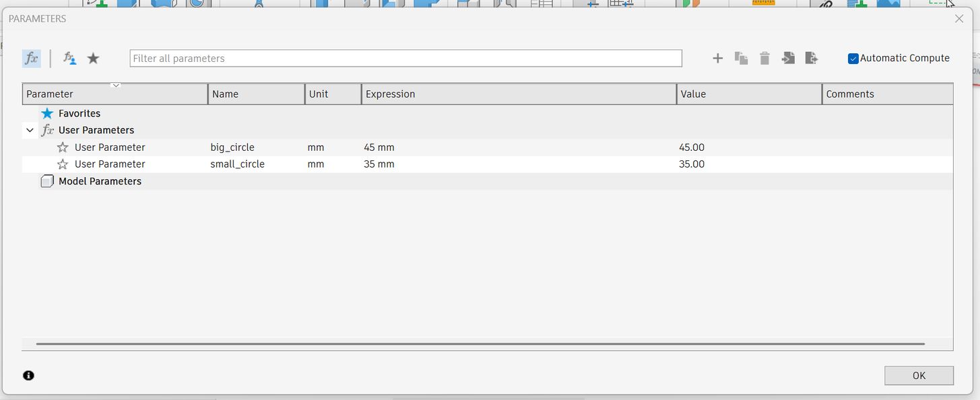Screen dimensions: 980x400
Task: Close the Parameters dialog
Action: (960, 19)
